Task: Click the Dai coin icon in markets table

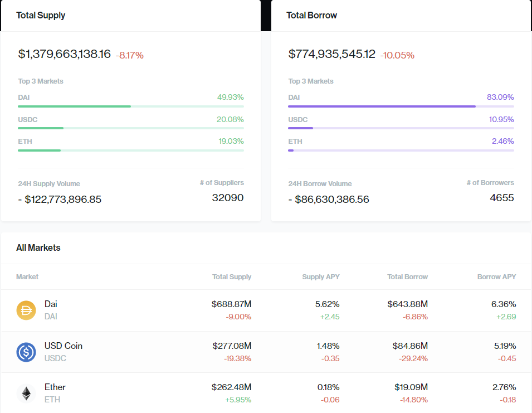Action: (x=26, y=309)
